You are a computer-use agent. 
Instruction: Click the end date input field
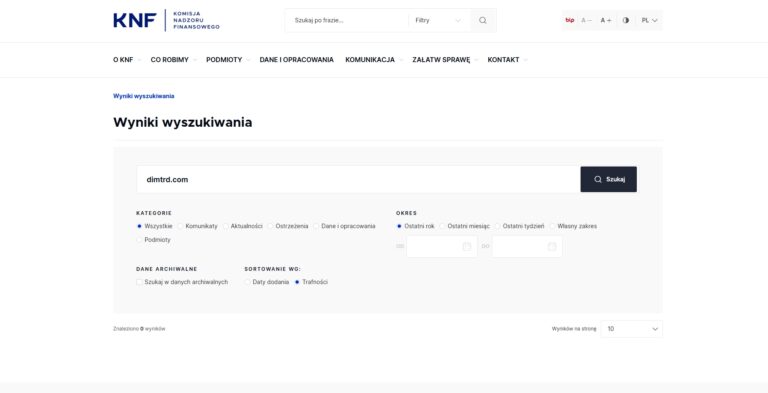[527, 246]
